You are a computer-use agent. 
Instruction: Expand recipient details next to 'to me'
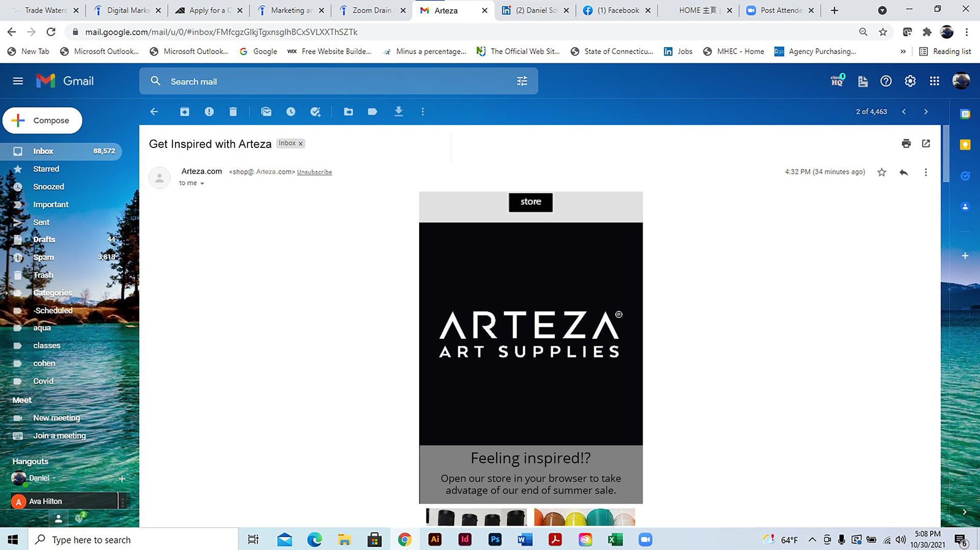pos(202,184)
